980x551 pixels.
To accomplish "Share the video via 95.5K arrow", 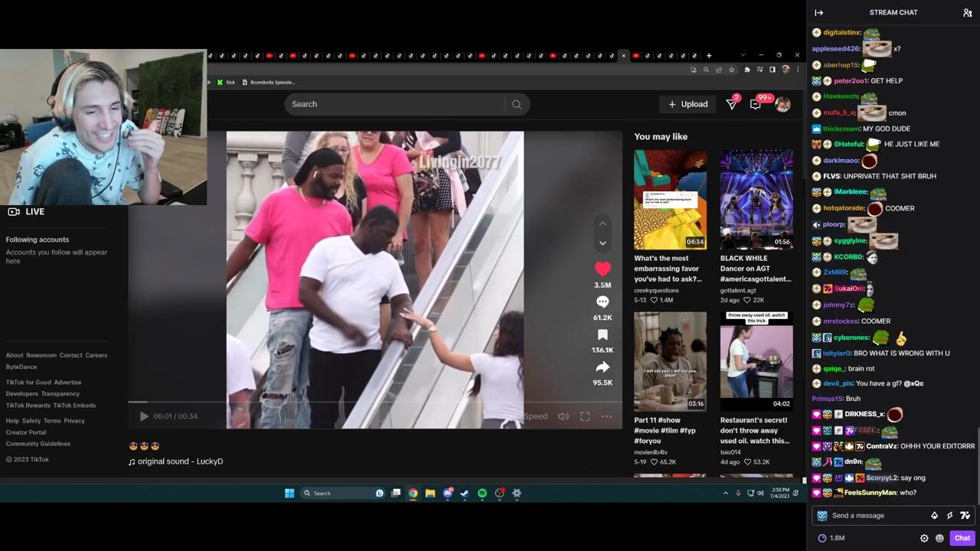I will tap(603, 367).
